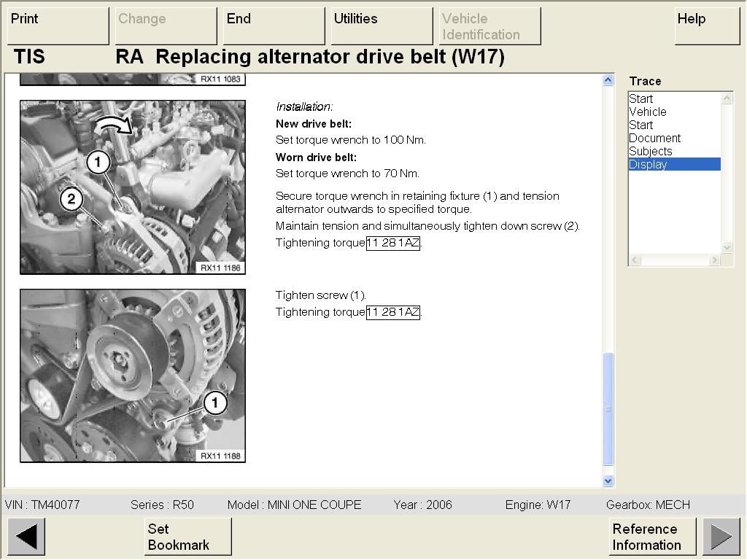Click Trace list scroll right arrow

point(714,260)
